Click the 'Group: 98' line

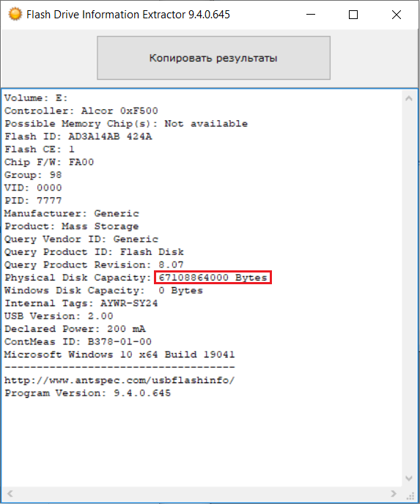point(33,175)
